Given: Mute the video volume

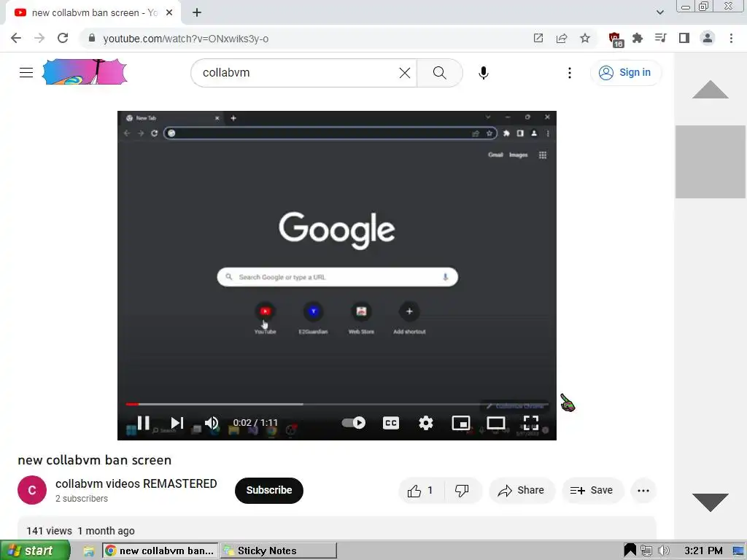Looking at the screenshot, I should tap(212, 422).
